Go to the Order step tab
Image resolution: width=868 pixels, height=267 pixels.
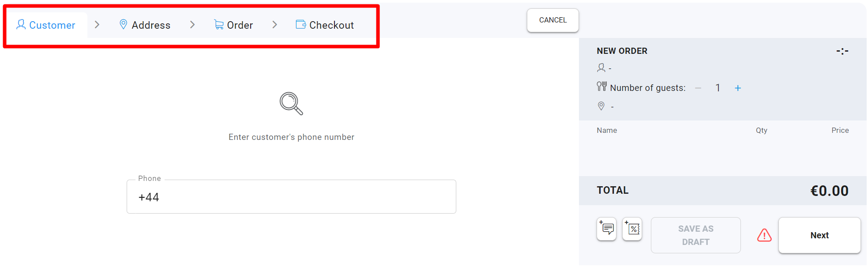point(233,25)
